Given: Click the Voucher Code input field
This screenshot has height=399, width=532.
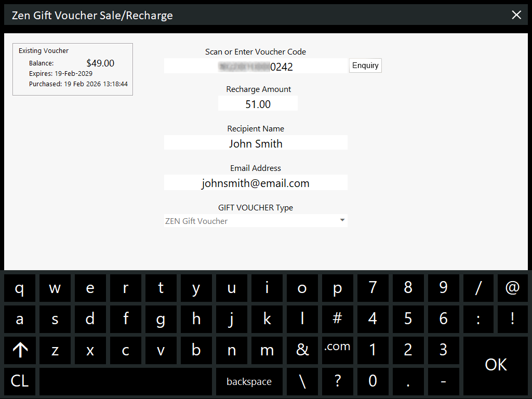Looking at the screenshot, I should pos(256,66).
